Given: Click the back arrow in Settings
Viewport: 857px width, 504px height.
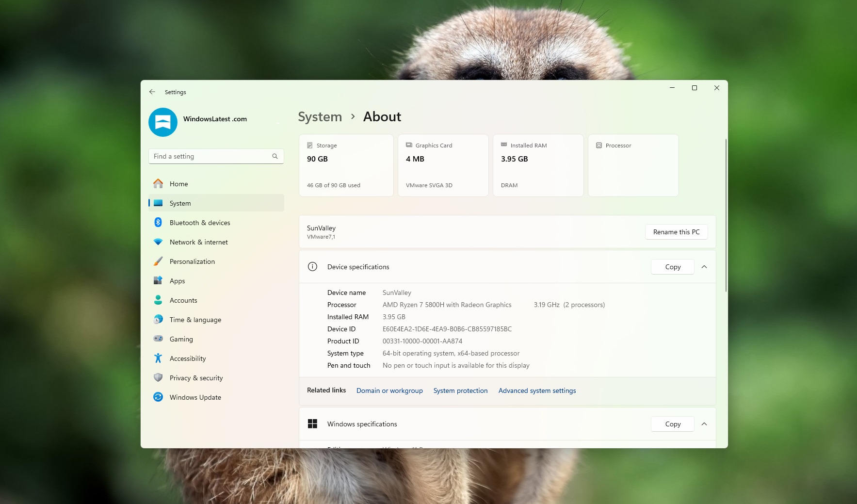Looking at the screenshot, I should [152, 92].
